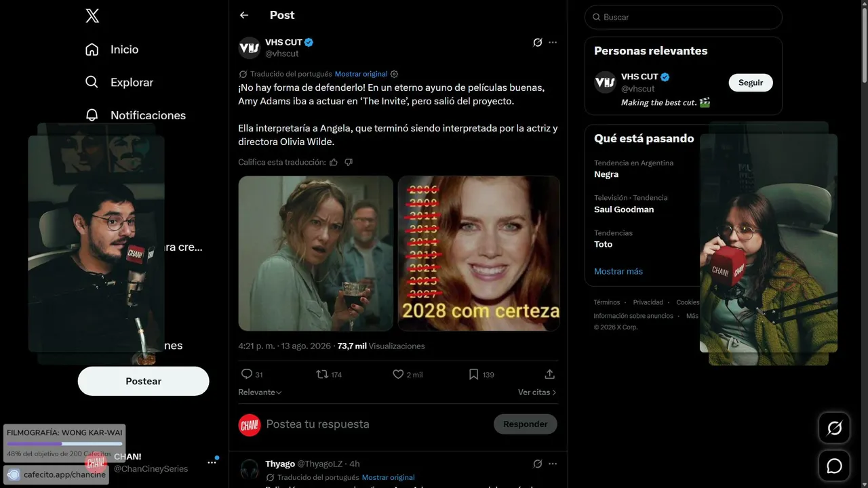Image resolution: width=868 pixels, height=488 pixels.
Task: Click the search magnifier icon in Buscar
Action: [x=597, y=17]
